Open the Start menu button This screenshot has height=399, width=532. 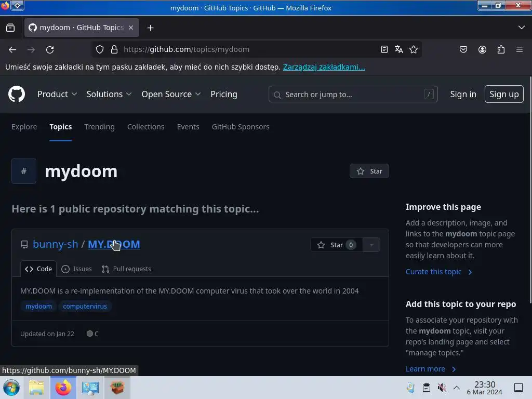tap(11, 388)
